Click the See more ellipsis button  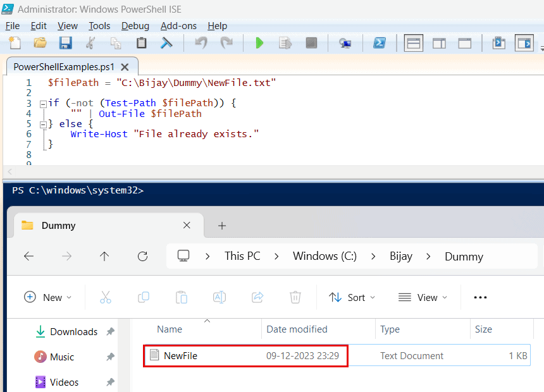(x=479, y=297)
